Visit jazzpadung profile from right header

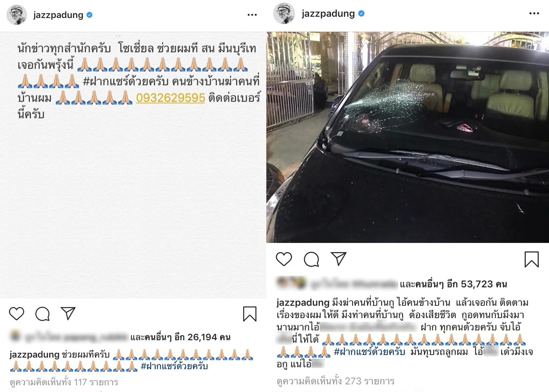pyautogui.click(x=328, y=13)
